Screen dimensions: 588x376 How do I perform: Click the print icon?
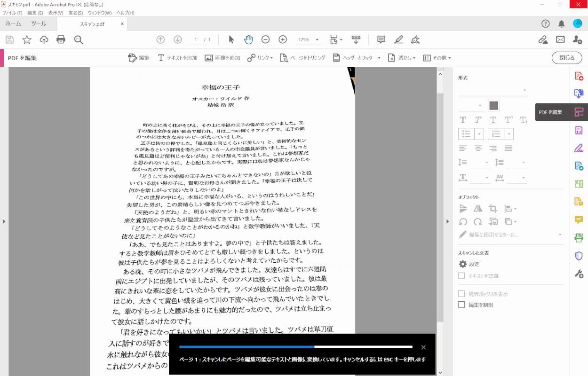[x=61, y=39]
